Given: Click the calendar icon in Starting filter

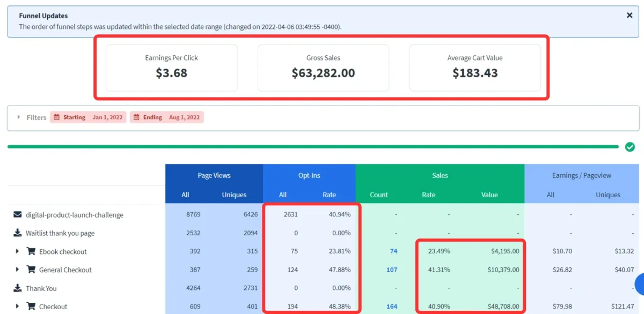Looking at the screenshot, I should [57, 117].
